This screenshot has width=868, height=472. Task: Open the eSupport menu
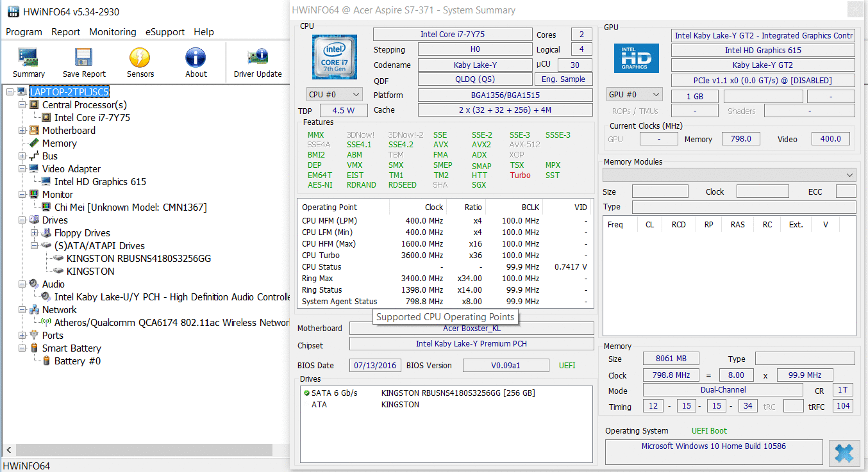165,32
